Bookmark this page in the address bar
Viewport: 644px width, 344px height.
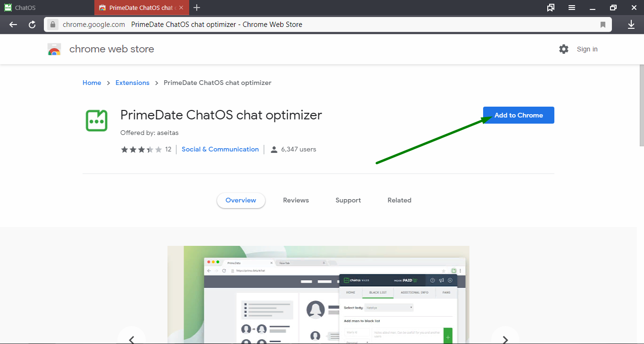pyautogui.click(x=603, y=25)
